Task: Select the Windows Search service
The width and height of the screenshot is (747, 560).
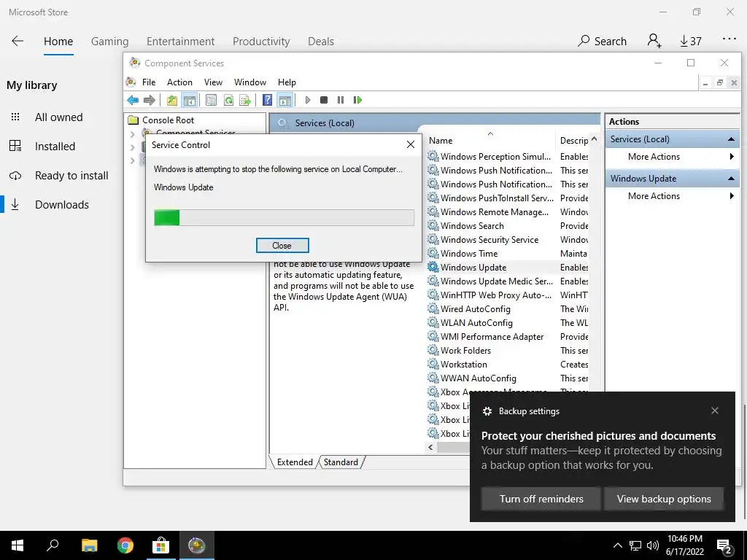Action: click(472, 226)
